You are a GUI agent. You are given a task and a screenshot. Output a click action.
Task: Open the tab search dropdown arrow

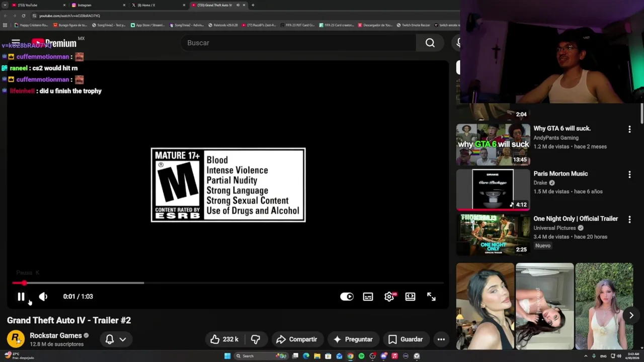pyautogui.click(x=5, y=5)
